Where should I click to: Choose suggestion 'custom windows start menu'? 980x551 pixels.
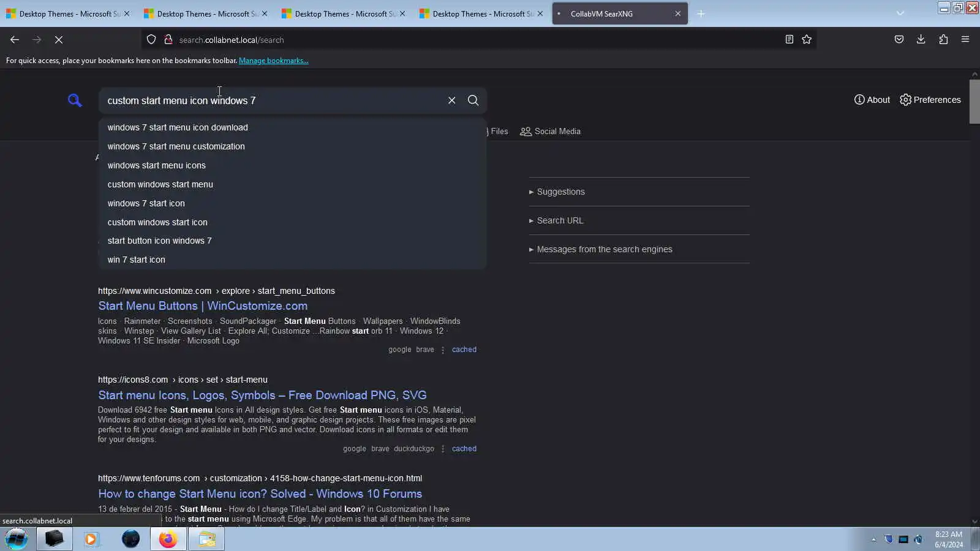point(292,184)
